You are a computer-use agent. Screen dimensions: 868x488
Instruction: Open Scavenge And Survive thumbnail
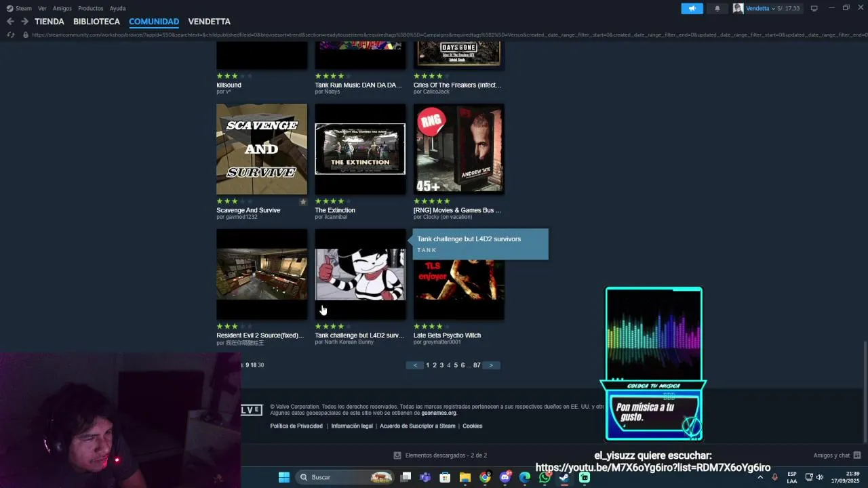coord(262,149)
